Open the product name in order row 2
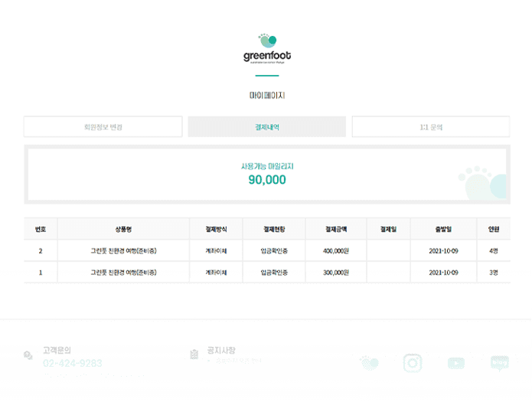This screenshot has width=532, height=412. [x=122, y=251]
